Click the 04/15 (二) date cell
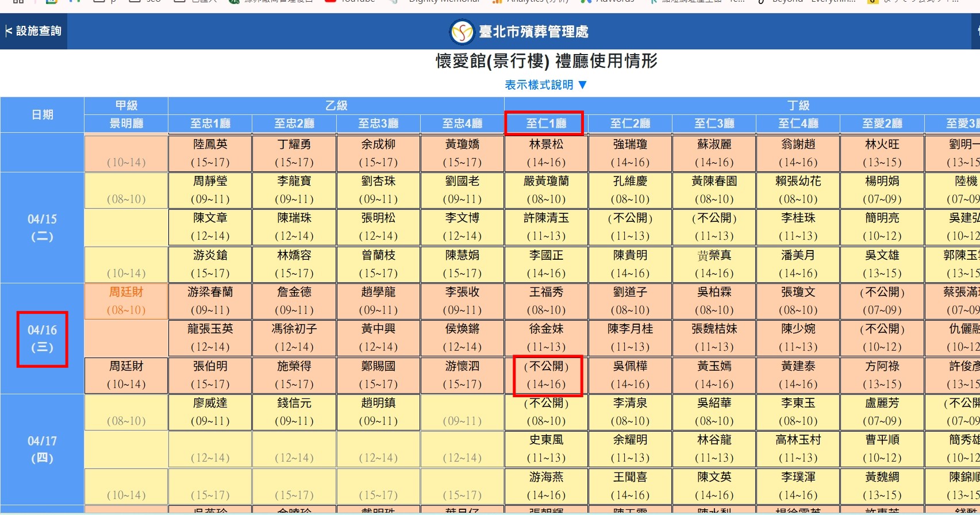 [42, 228]
